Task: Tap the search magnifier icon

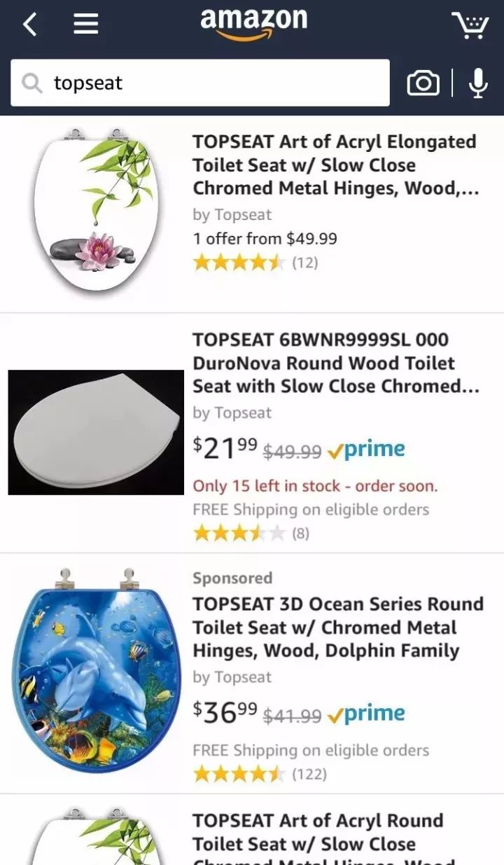Action: click(32, 83)
